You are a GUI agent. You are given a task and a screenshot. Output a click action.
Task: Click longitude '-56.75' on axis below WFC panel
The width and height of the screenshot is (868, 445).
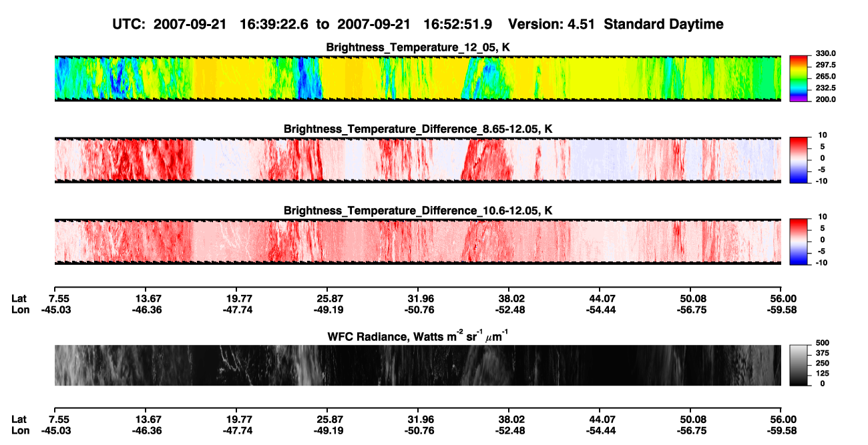691,430
